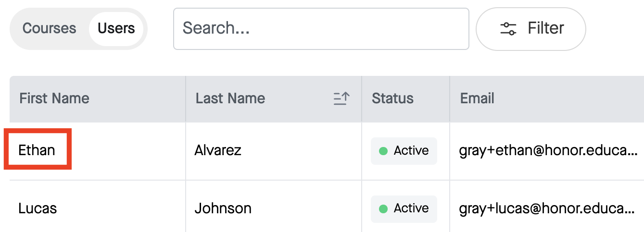Select the Users tab

(x=116, y=28)
